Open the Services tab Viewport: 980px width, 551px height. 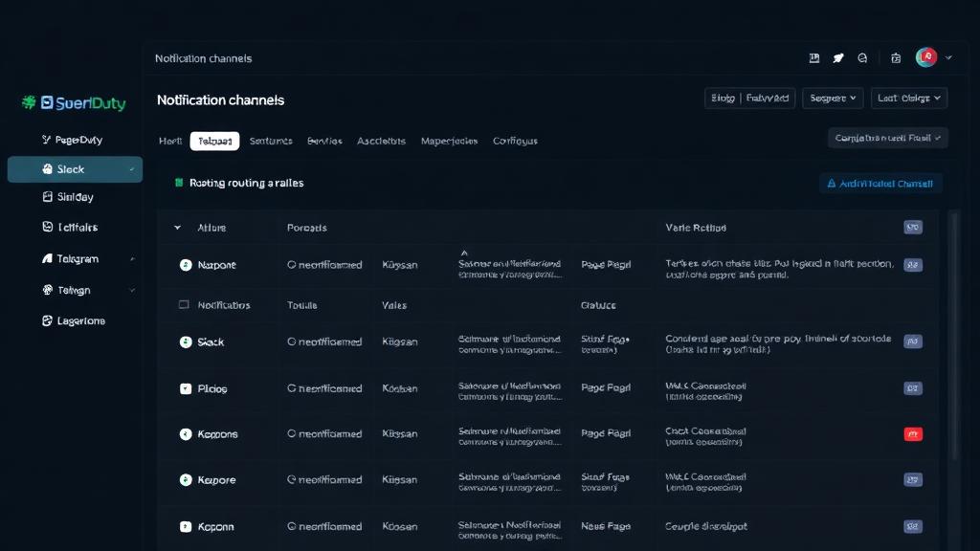[324, 141]
